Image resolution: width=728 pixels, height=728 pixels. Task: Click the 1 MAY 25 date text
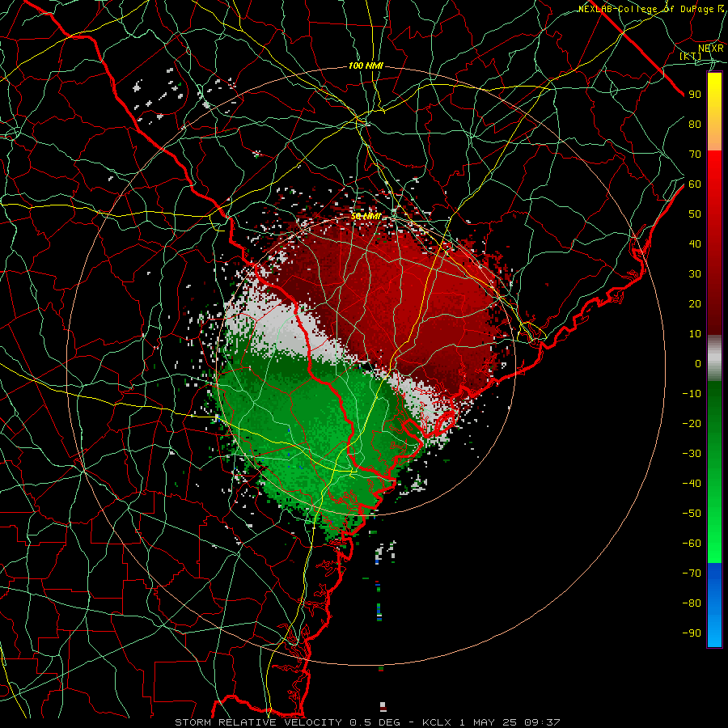488,722
